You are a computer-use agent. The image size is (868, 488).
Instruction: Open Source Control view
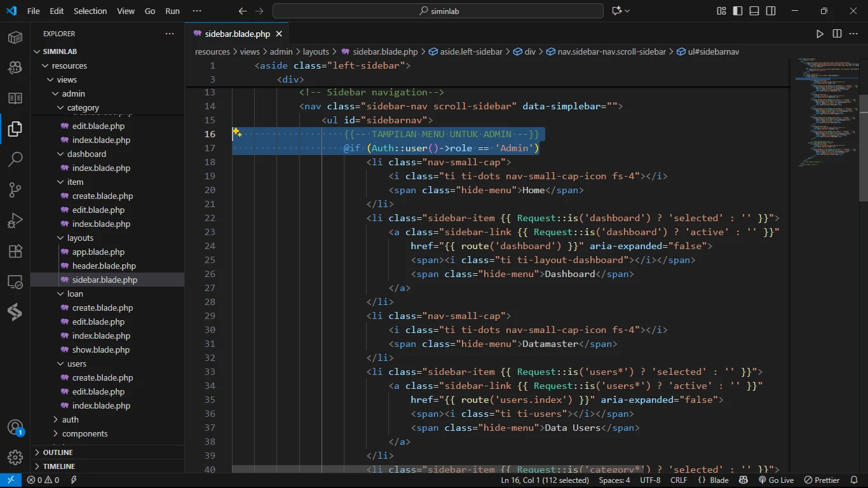click(15, 189)
